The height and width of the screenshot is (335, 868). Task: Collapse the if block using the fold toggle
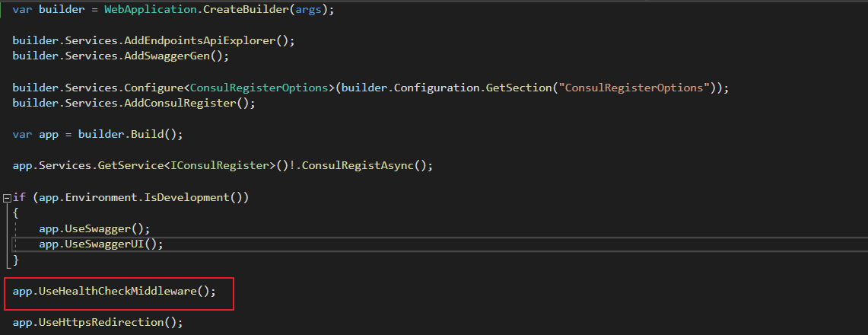7,197
